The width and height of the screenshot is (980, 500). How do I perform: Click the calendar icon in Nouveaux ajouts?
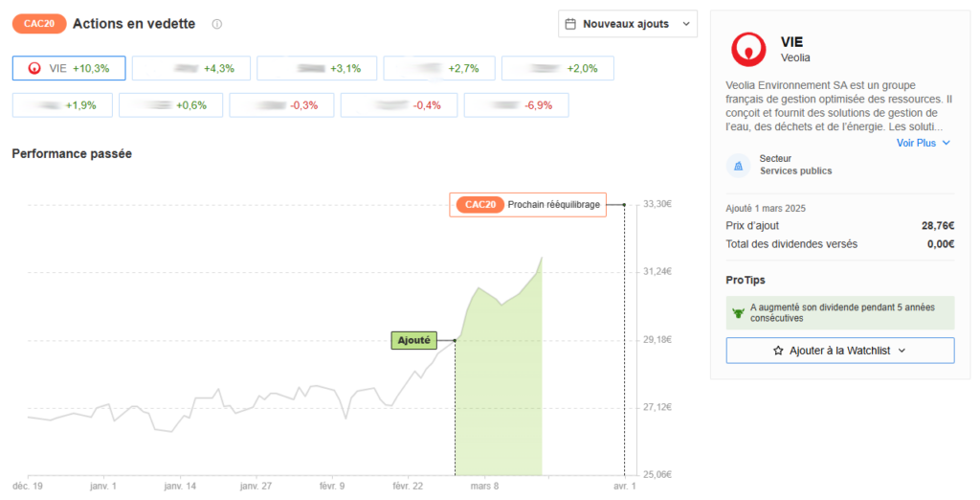[x=570, y=24]
